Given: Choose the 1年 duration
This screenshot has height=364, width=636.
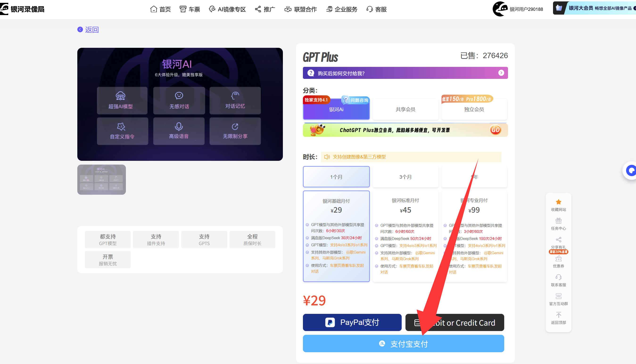Looking at the screenshot, I should [474, 177].
